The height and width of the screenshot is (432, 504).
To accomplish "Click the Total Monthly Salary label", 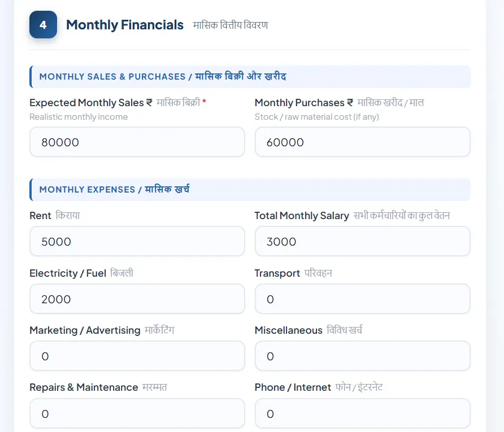I will point(352,216).
